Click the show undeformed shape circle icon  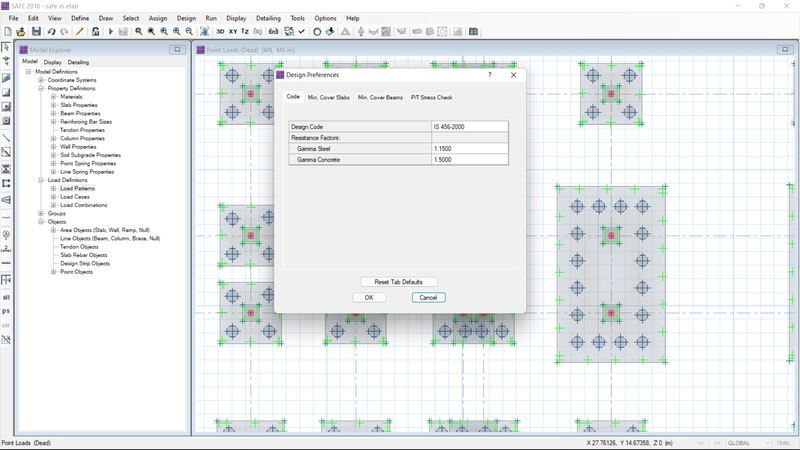click(x=317, y=32)
